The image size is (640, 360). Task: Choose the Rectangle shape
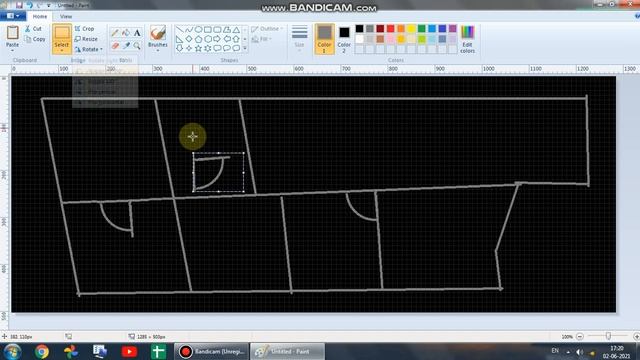[x=208, y=30]
